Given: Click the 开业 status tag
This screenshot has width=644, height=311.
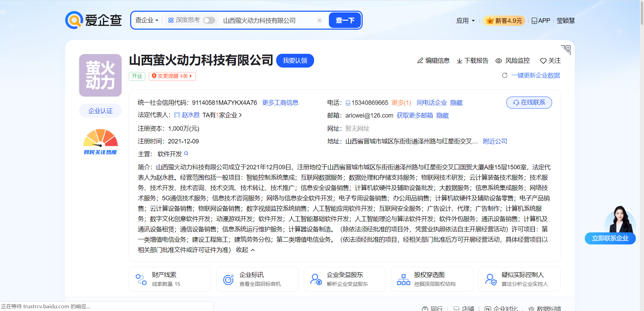Looking at the screenshot, I should (x=137, y=76).
